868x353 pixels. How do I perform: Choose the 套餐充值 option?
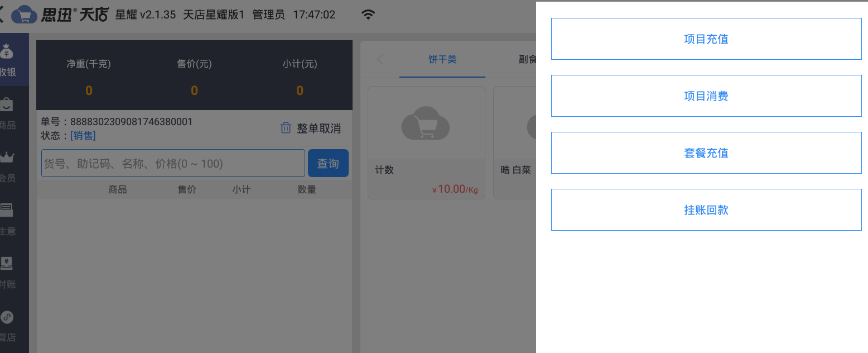pos(706,153)
